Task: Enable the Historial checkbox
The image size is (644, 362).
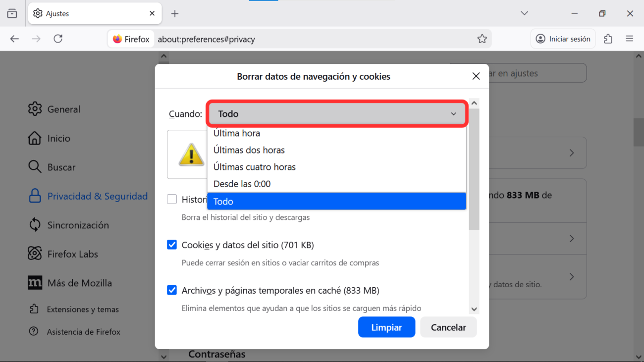Action: coord(172,200)
